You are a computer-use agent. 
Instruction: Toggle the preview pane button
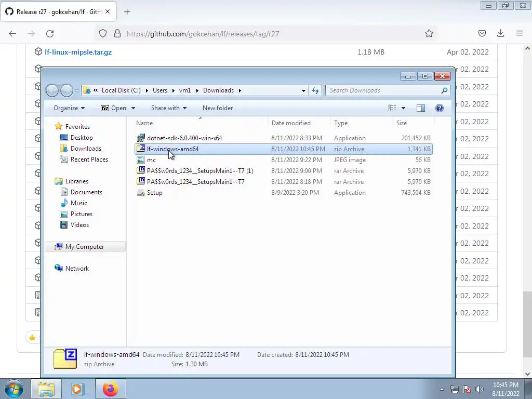(421, 108)
